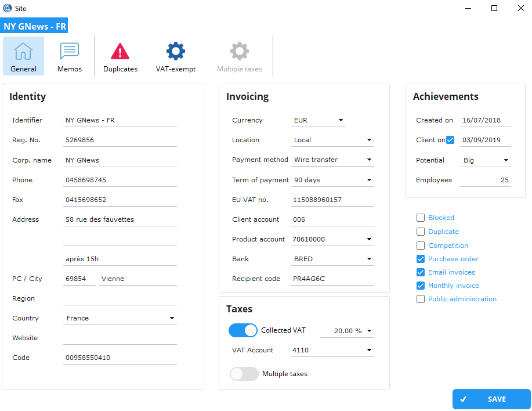Uncheck the Email invoices checkbox
The width and height of the screenshot is (532, 411).
click(x=421, y=272)
